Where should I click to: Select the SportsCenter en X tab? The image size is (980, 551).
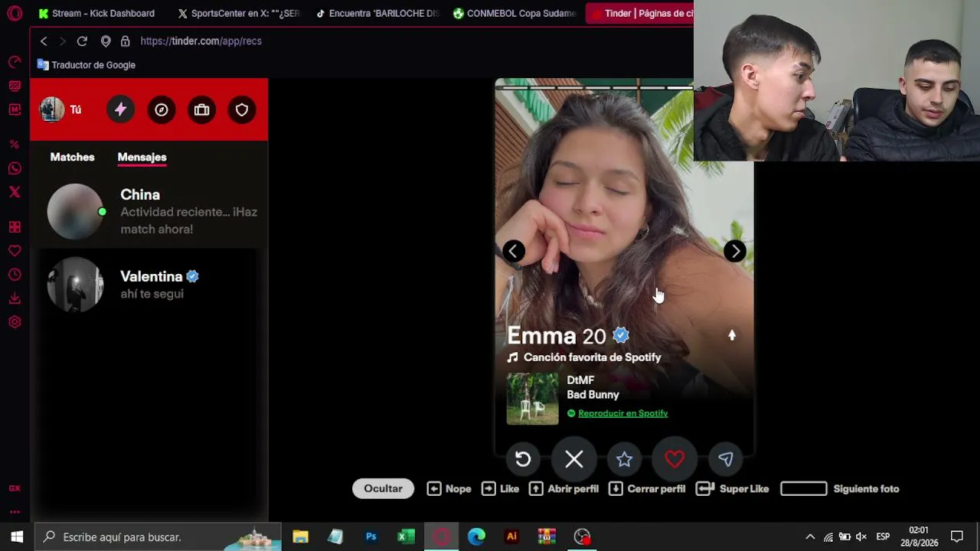[239, 13]
